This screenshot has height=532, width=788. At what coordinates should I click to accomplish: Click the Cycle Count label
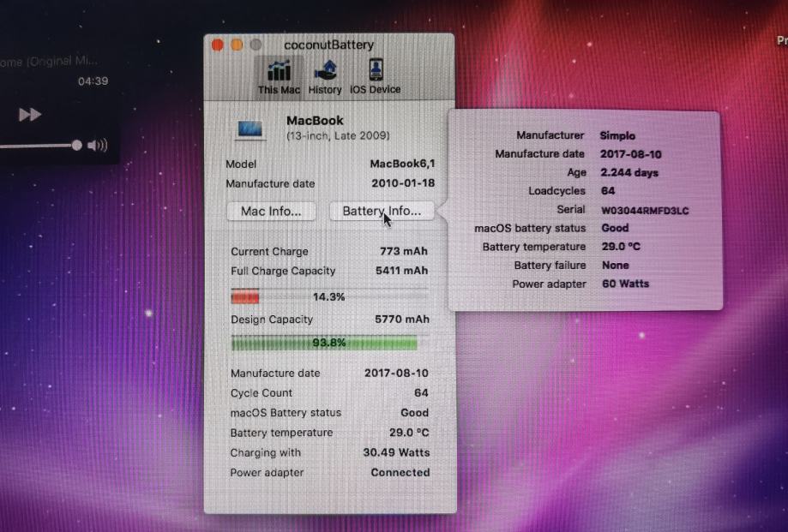[262, 393]
